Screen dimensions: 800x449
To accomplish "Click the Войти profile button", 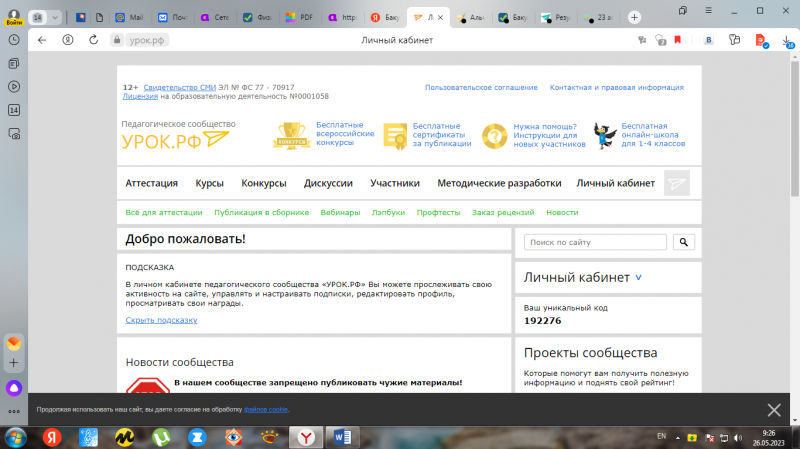I will 14,17.
